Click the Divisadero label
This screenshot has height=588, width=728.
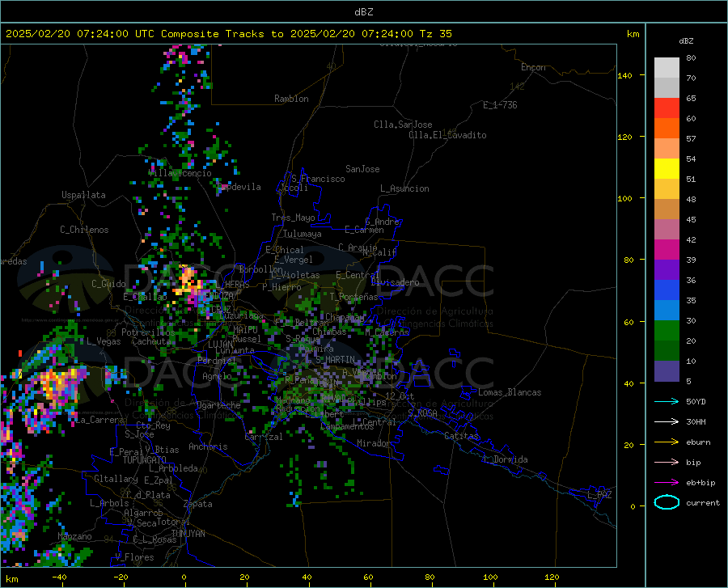(x=395, y=282)
